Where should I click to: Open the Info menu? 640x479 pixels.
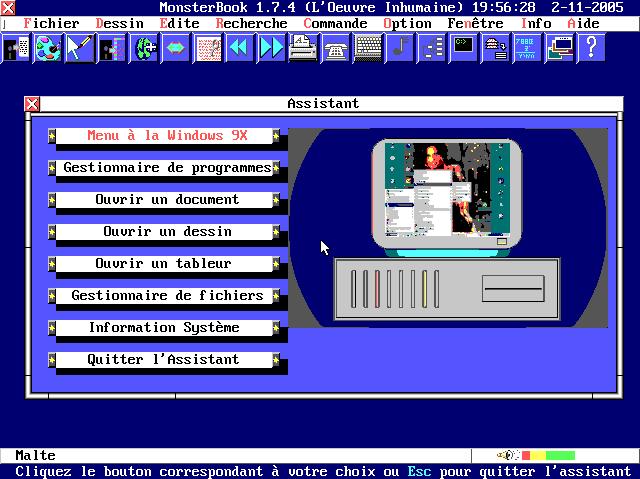click(x=536, y=24)
